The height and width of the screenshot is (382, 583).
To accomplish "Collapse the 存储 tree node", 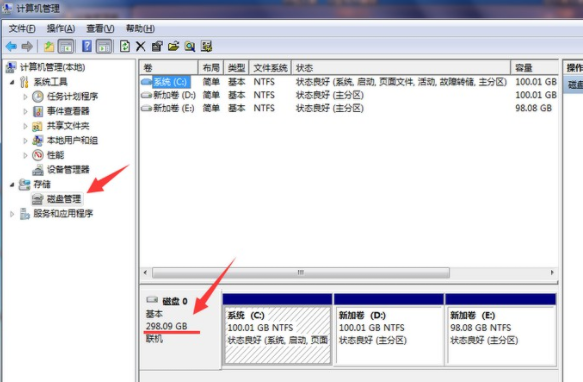I will [12, 184].
